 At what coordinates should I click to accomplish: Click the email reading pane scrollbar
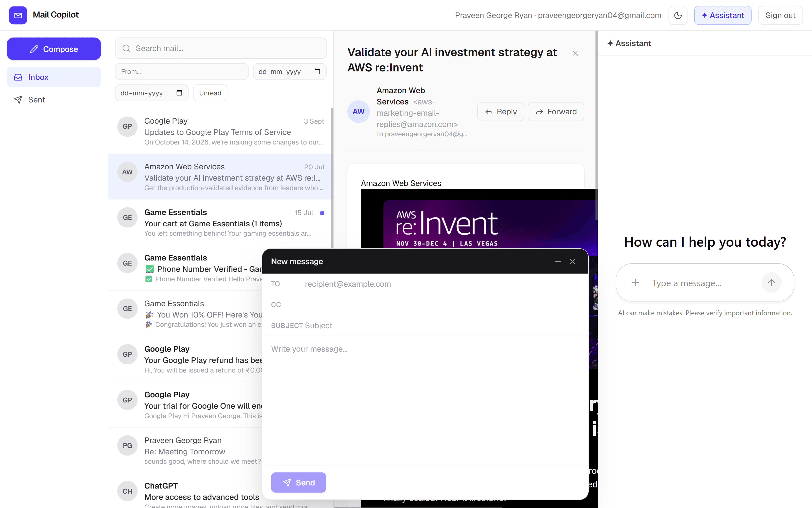coord(596,125)
